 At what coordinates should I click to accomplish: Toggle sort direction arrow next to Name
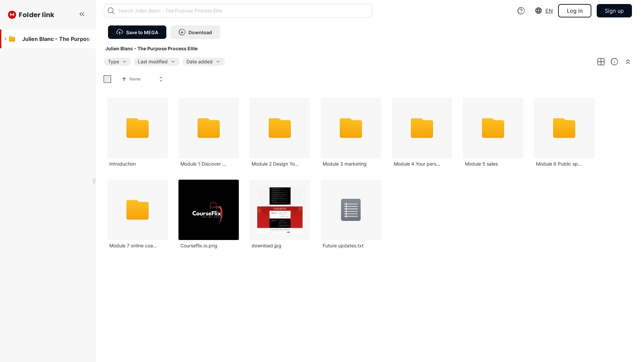coord(124,79)
